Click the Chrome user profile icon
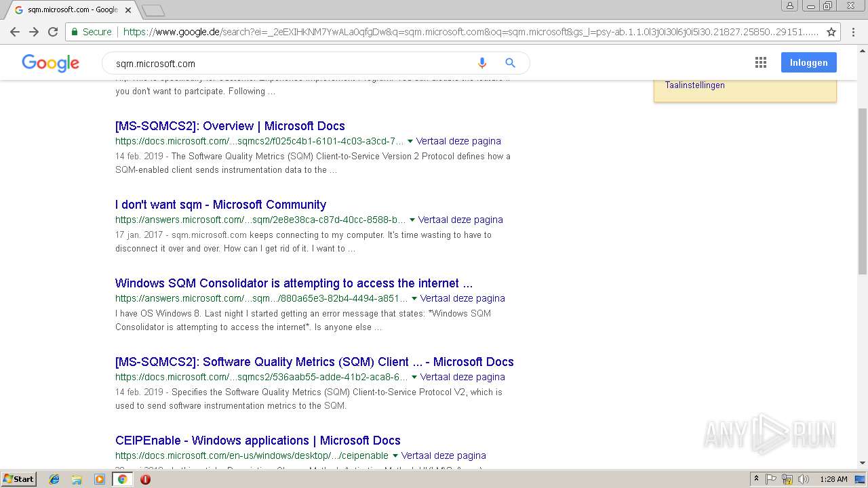868x488 pixels. point(790,5)
